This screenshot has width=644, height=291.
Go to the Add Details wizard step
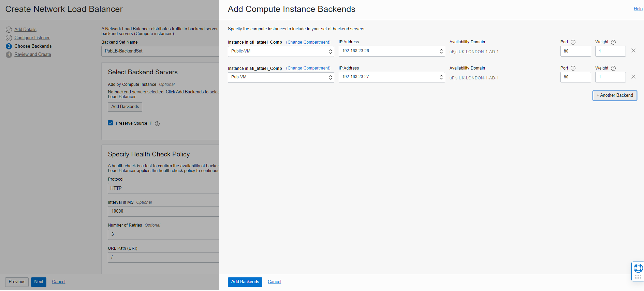tap(25, 30)
